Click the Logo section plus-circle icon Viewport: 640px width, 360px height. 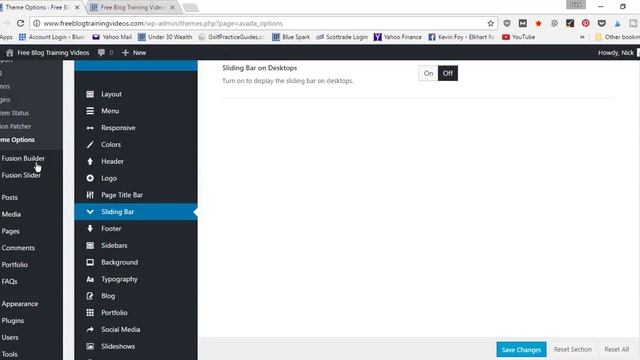coord(90,178)
